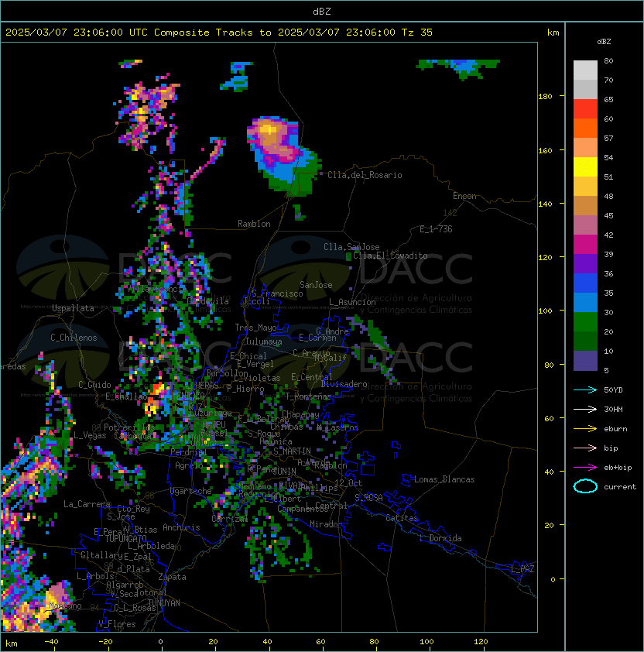
Task: Click the white 30HM track arrow in legend
Action: coord(585,410)
